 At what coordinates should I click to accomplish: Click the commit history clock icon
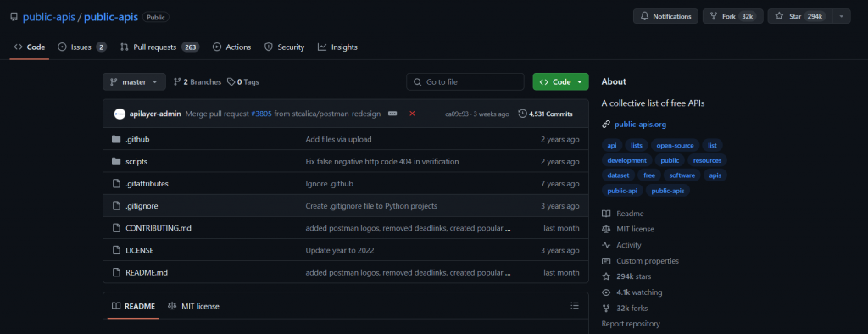[522, 114]
